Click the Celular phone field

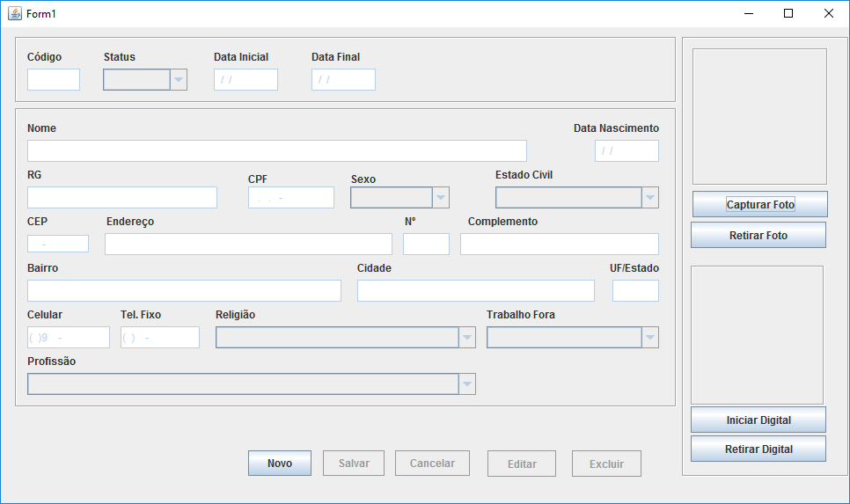69,338
